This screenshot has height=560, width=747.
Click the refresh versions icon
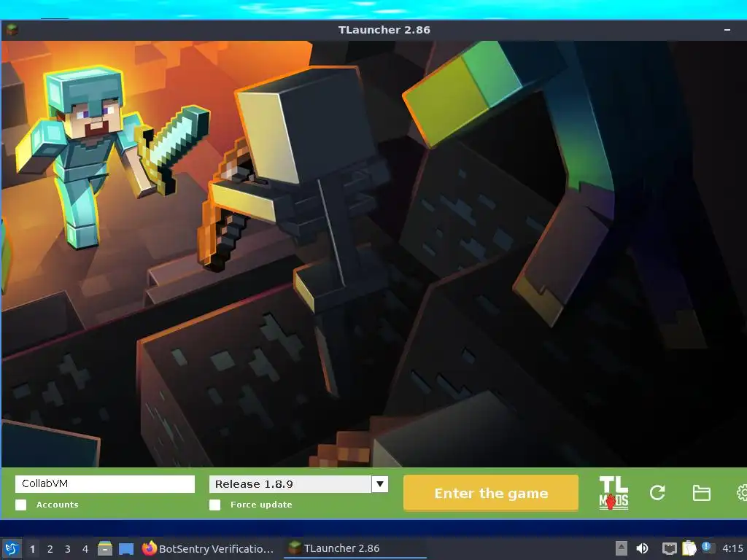[x=657, y=493]
